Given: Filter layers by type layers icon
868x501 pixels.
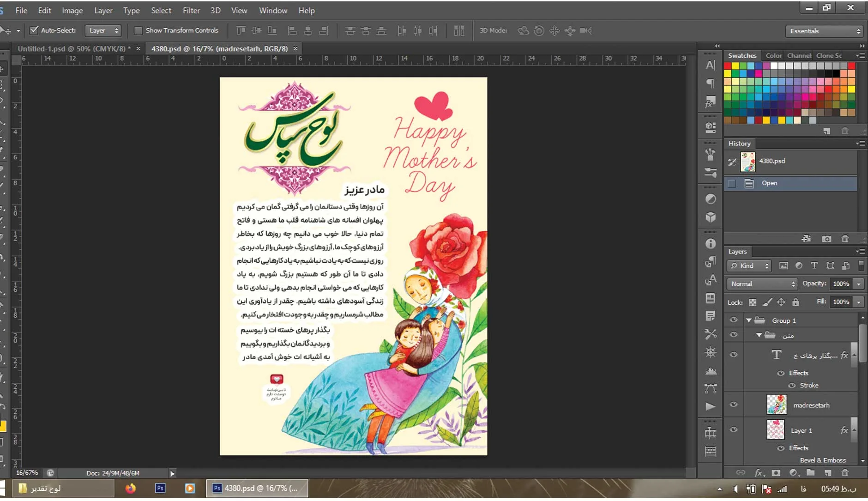Looking at the screenshot, I should [x=814, y=266].
